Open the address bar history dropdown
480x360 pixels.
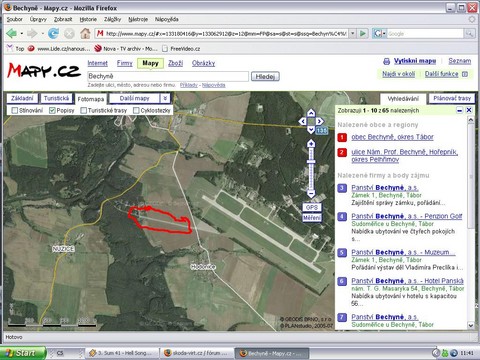(x=352, y=34)
